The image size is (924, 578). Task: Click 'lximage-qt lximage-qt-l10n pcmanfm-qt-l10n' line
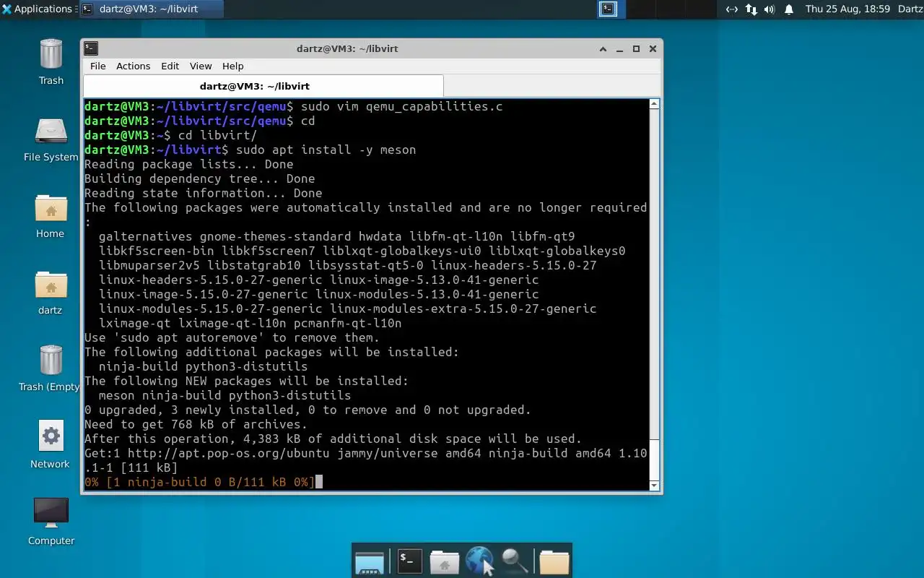click(250, 324)
